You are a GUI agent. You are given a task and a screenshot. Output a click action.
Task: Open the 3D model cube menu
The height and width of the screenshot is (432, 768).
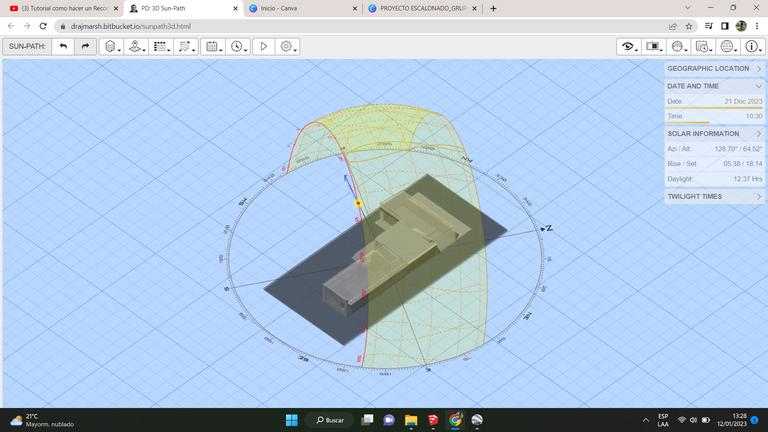point(112,47)
